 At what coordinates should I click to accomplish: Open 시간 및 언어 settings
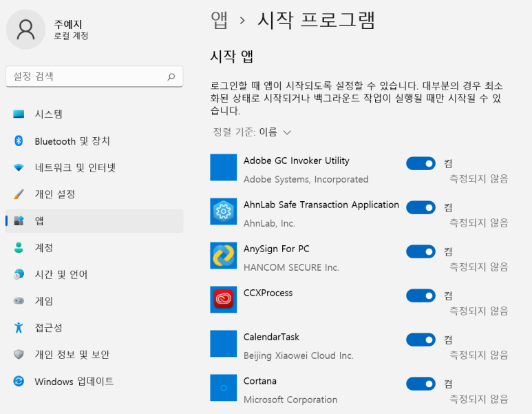click(x=94, y=274)
